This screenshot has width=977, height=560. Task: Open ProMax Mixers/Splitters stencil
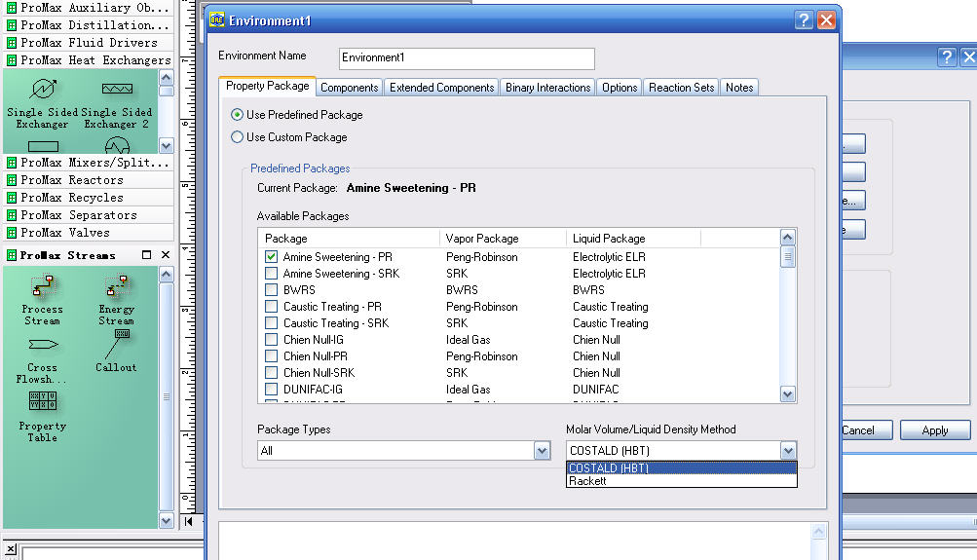tap(89, 162)
